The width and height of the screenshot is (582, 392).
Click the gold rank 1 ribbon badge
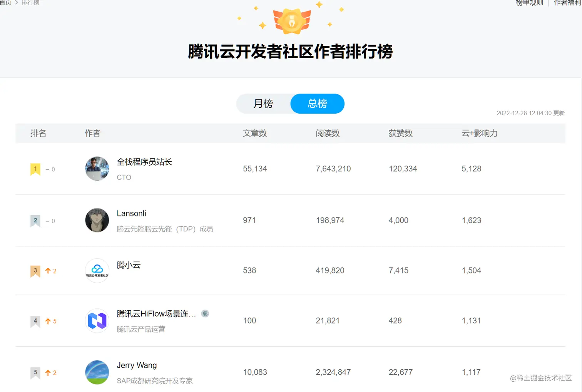click(35, 169)
